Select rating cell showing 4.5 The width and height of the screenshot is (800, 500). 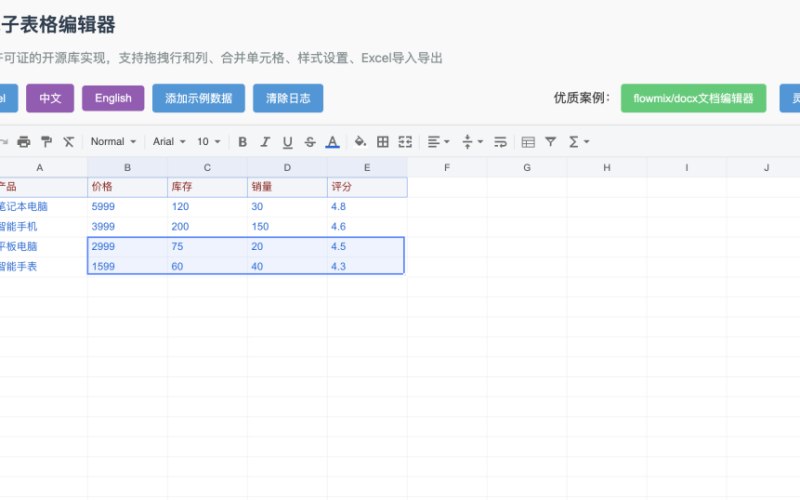click(367, 246)
